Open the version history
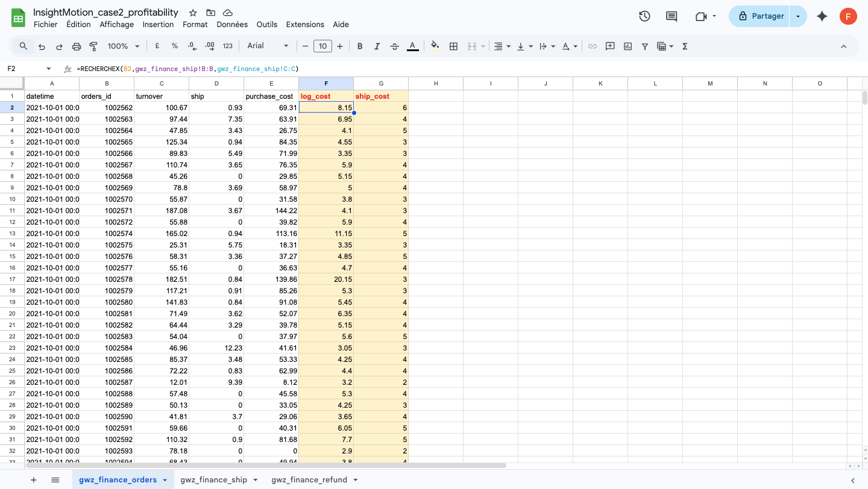The image size is (868, 489). click(644, 16)
